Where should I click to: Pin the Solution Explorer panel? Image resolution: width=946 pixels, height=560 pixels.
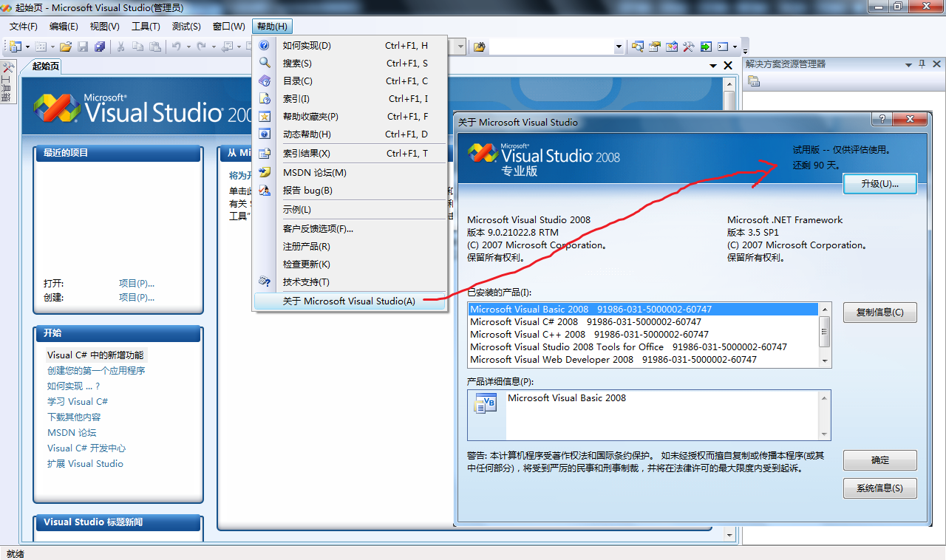click(922, 64)
